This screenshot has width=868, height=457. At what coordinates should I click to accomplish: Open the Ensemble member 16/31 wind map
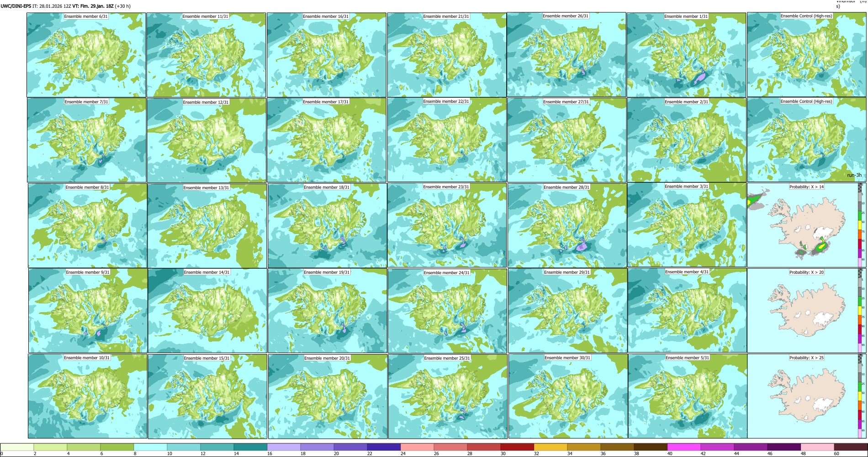click(x=327, y=55)
